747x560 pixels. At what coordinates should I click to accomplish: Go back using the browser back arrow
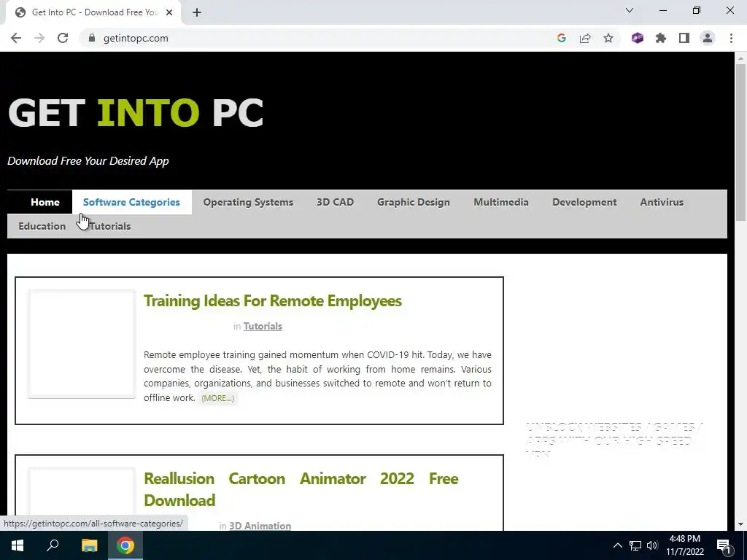[x=16, y=38]
